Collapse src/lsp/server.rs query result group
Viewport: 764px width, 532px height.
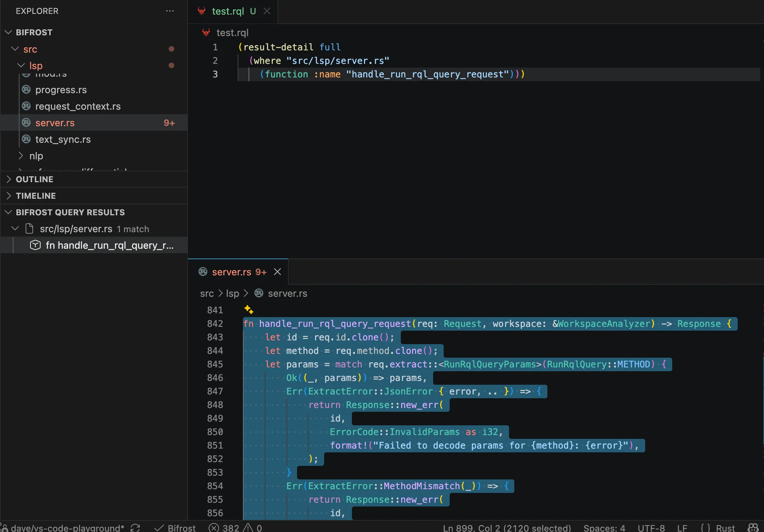15,228
